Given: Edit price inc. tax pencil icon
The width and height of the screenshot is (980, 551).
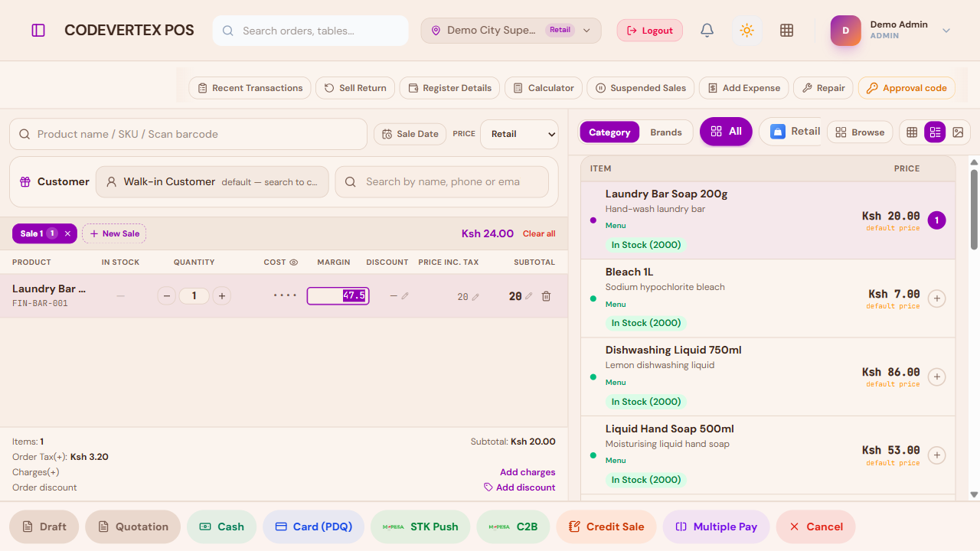Looking at the screenshot, I should (475, 297).
